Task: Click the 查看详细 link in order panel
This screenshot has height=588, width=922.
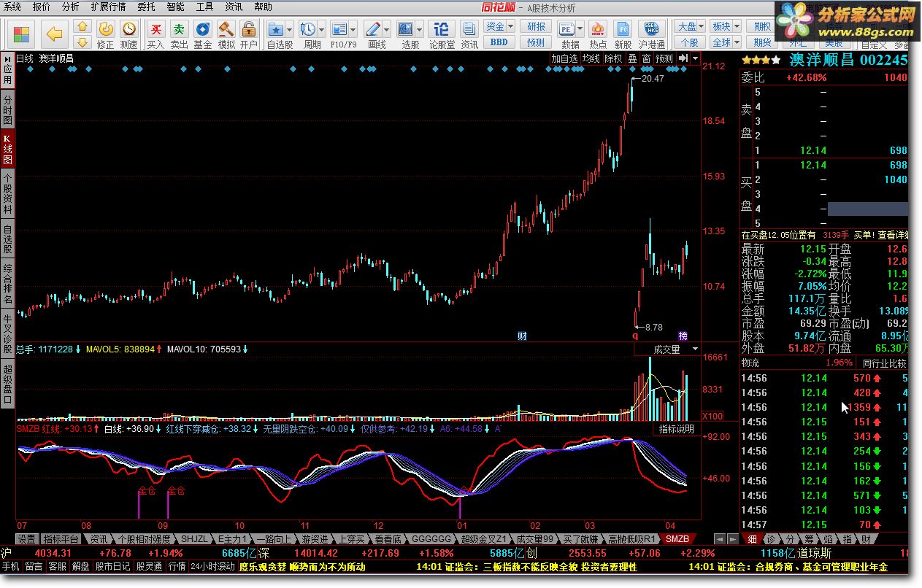Action: click(x=893, y=235)
